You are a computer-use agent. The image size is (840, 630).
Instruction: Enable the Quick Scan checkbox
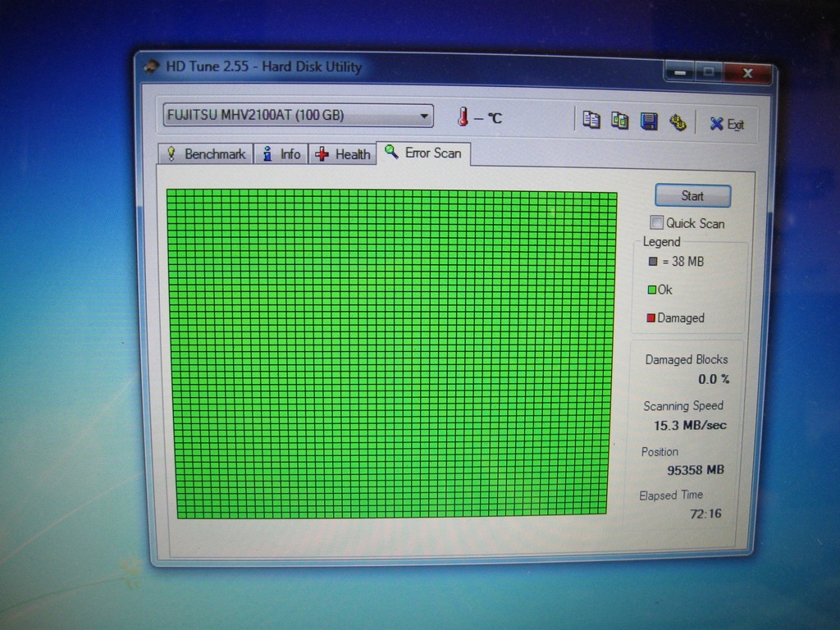(x=656, y=221)
